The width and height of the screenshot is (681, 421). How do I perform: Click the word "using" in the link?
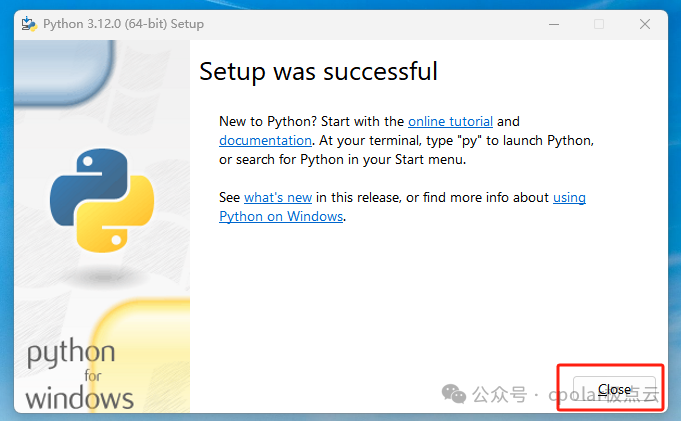click(569, 198)
